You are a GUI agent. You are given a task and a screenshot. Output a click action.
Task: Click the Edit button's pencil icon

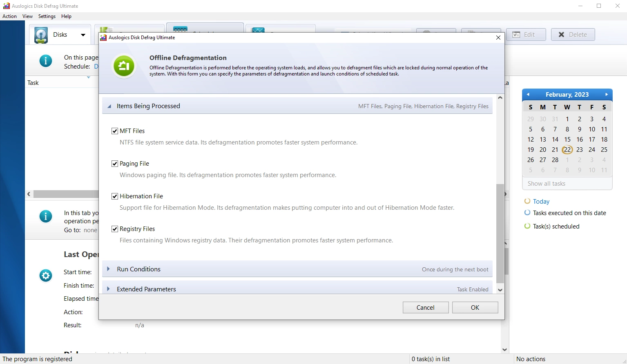coord(516,34)
